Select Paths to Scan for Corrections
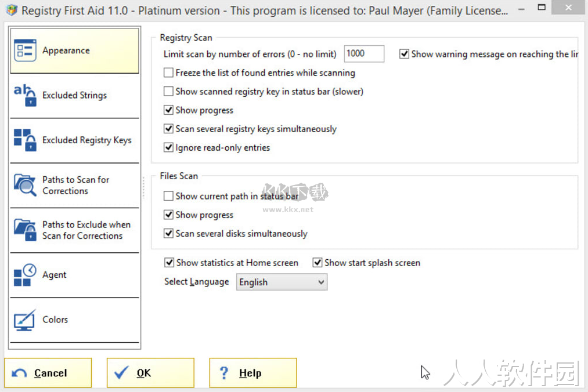The width and height of the screenshot is (588, 392). tap(75, 185)
